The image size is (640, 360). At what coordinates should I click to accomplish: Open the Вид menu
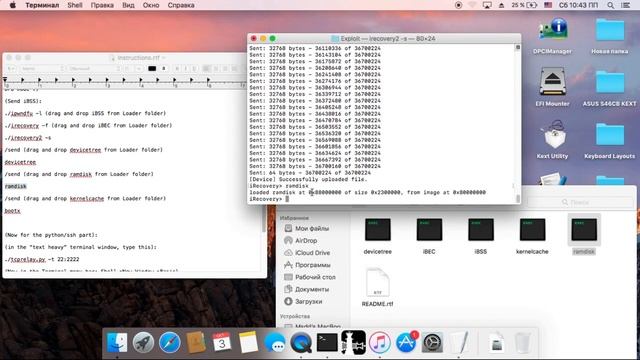click(128, 5)
